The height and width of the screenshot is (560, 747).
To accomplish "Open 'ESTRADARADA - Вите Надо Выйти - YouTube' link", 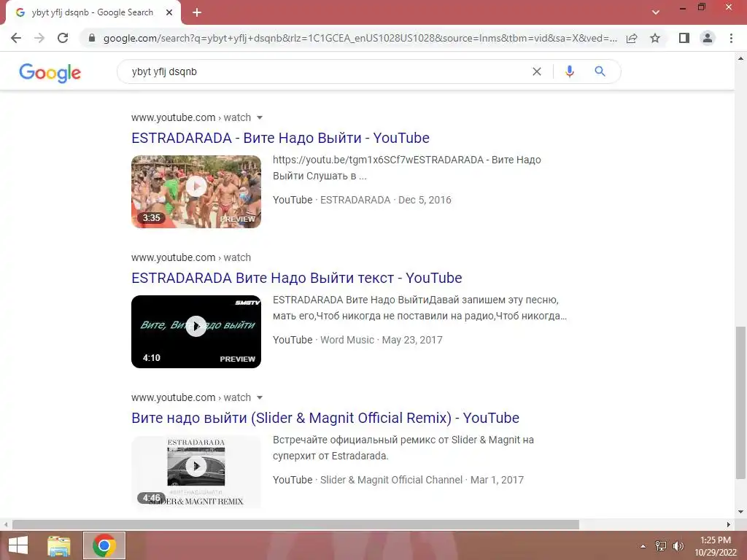I will click(x=280, y=138).
